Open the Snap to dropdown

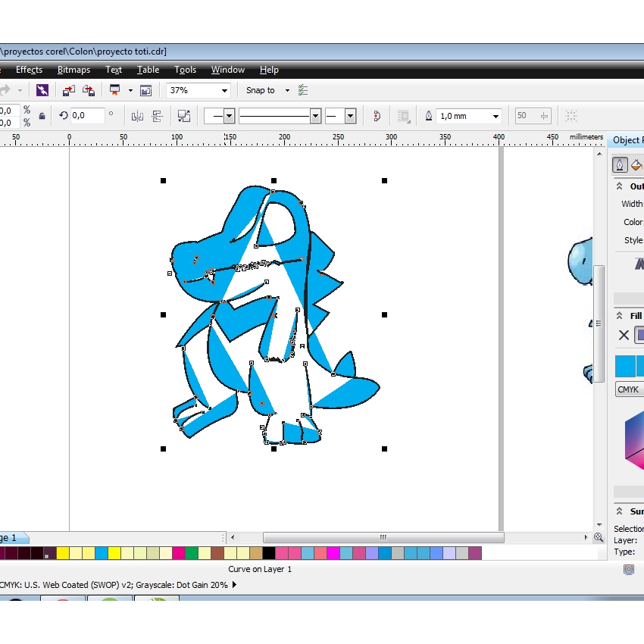[287, 90]
